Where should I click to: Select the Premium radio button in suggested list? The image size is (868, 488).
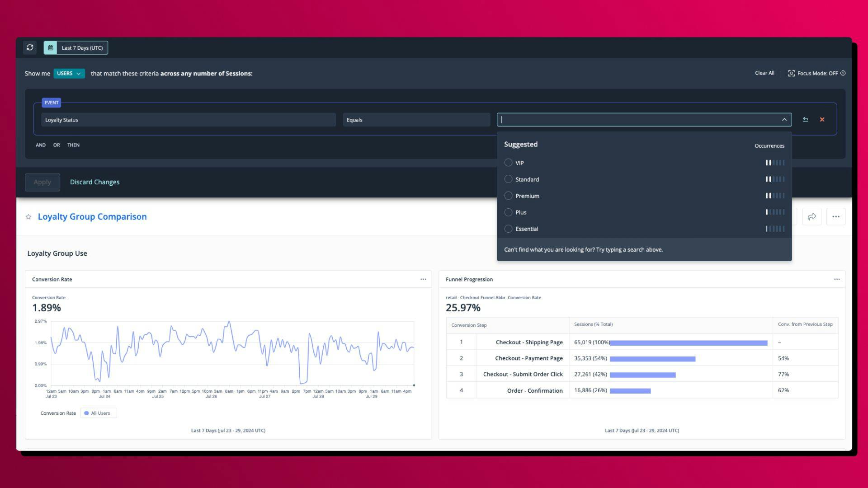click(508, 196)
